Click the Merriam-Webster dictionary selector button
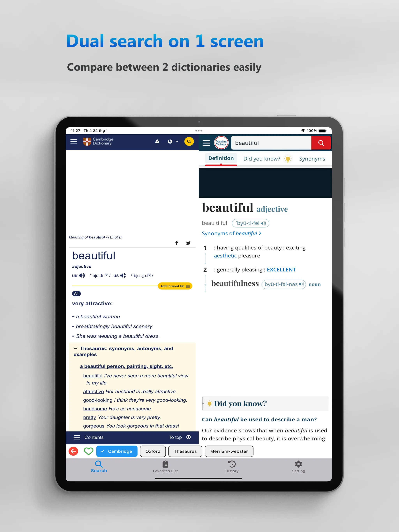Image resolution: width=399 pixels, height=532 pixels. point(229,451)
